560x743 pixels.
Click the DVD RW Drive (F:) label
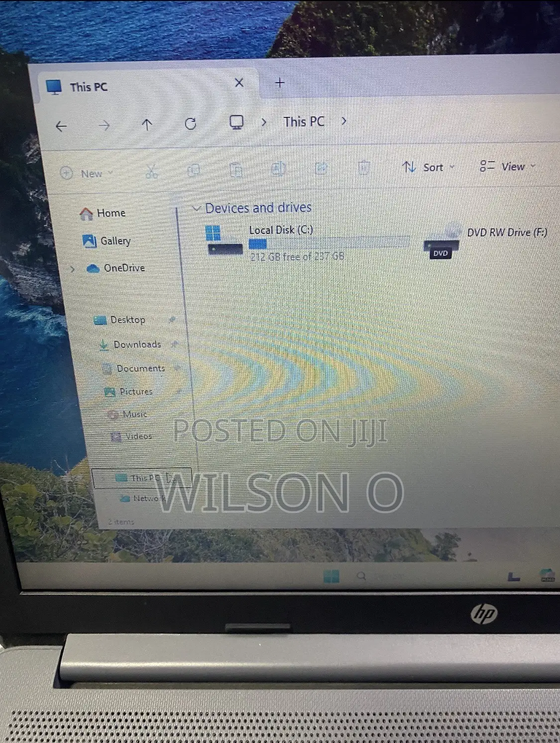click(x=507, y=232)
